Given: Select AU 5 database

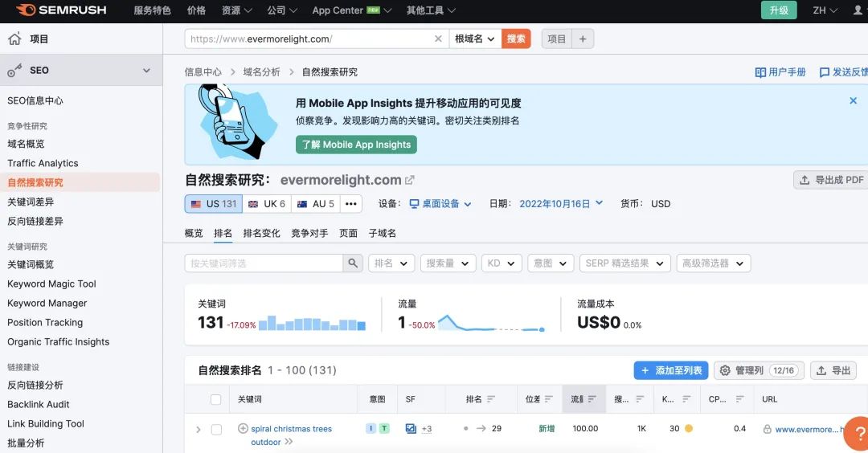Looking at the screenshot, I should pyautogui.click(x=316, y=203).
